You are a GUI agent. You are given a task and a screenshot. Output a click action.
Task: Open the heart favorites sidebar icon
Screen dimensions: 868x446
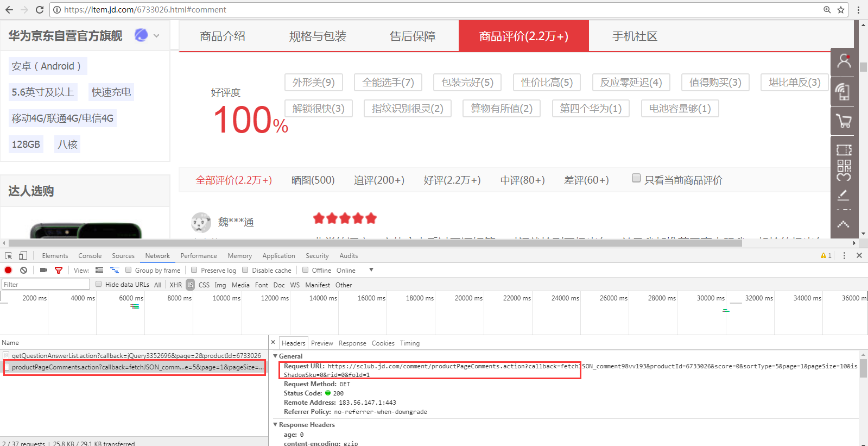844,177
